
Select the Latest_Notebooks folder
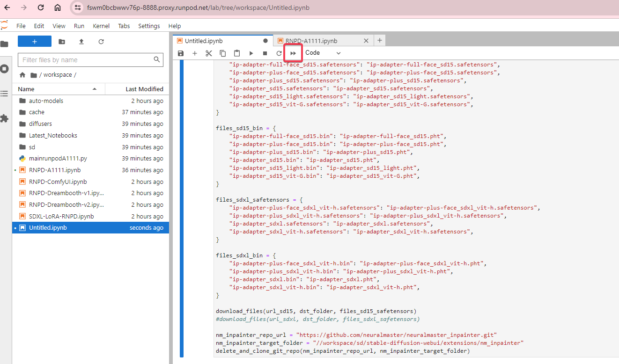coord(90,135)
